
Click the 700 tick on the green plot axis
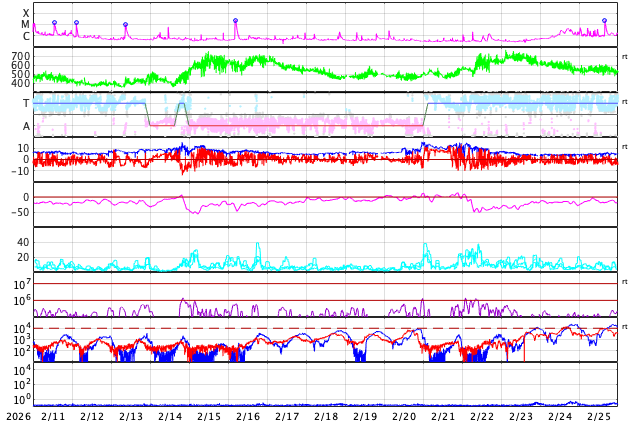click(x=20, y=56)
